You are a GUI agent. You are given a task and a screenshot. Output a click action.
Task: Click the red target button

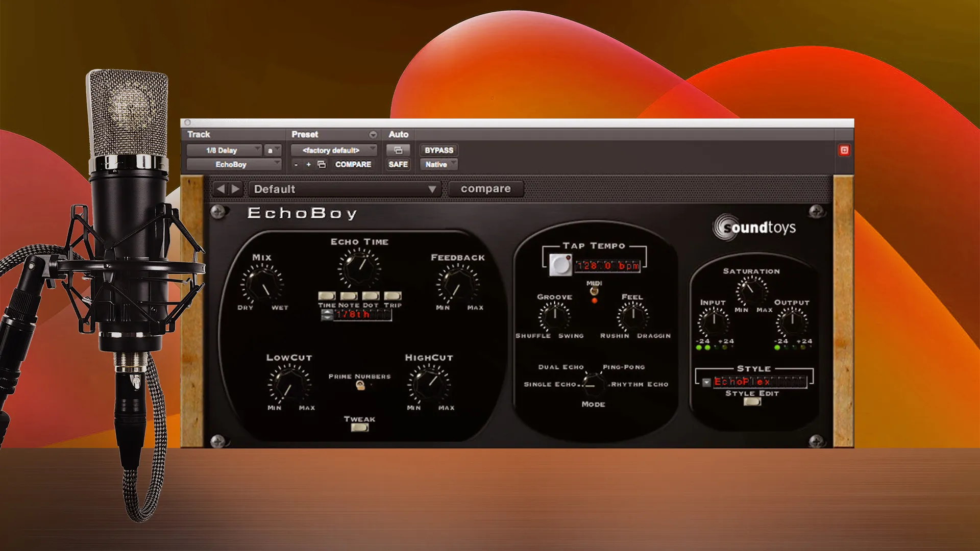point(844,150)
